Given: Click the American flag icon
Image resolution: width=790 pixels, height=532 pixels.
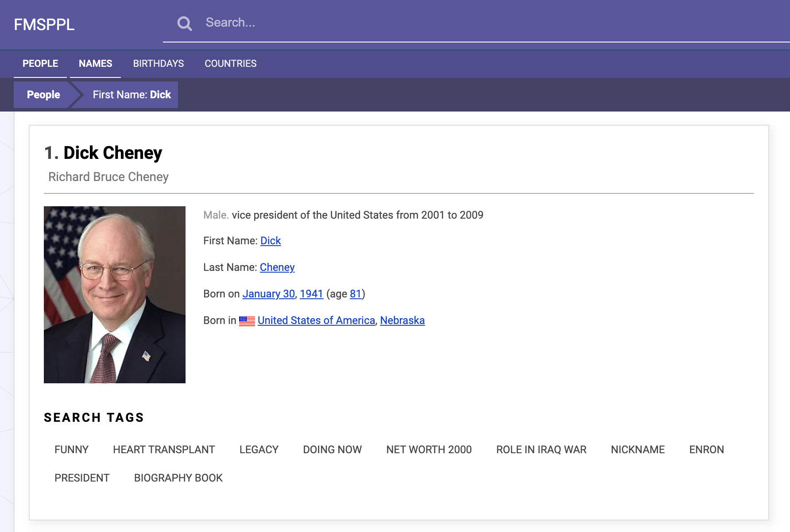Looking at the screenshot, I should click(x=247, y=320).
